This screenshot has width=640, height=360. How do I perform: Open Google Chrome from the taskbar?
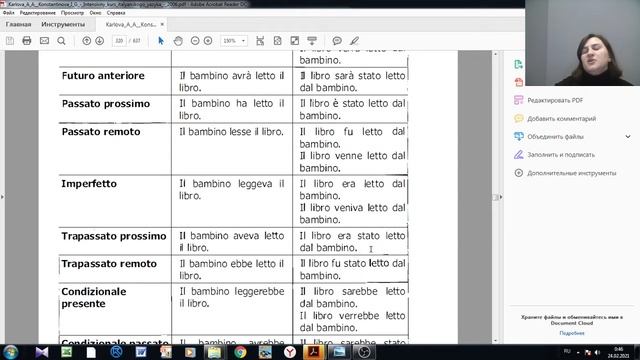click(x=240, y=352)
